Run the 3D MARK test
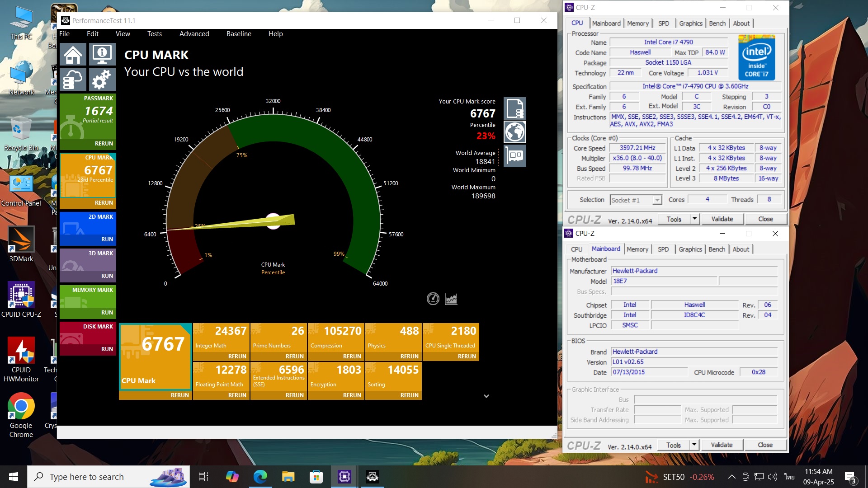 (x=107, y=276)
